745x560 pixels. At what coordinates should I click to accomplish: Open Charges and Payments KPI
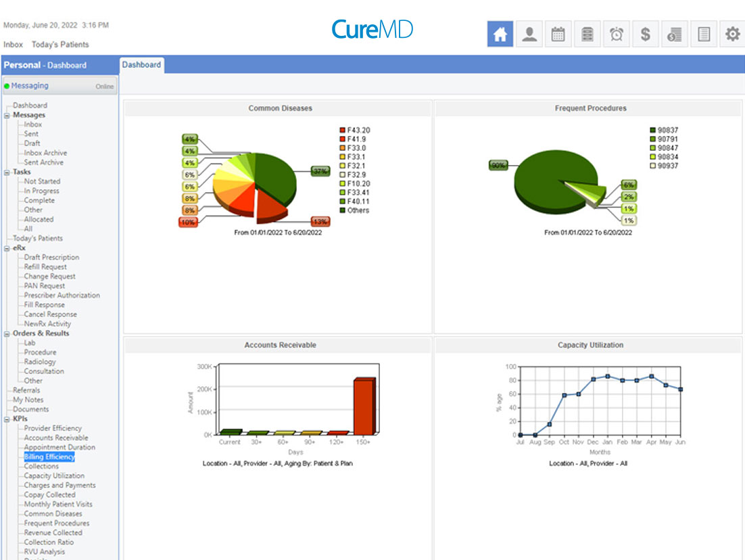[60, 486]
